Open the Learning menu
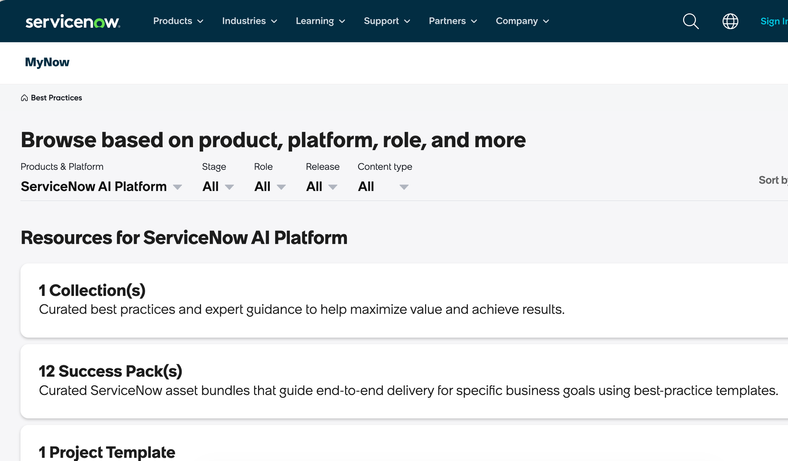The height and width of the screenshot is (461, 788). coord(320,21)
